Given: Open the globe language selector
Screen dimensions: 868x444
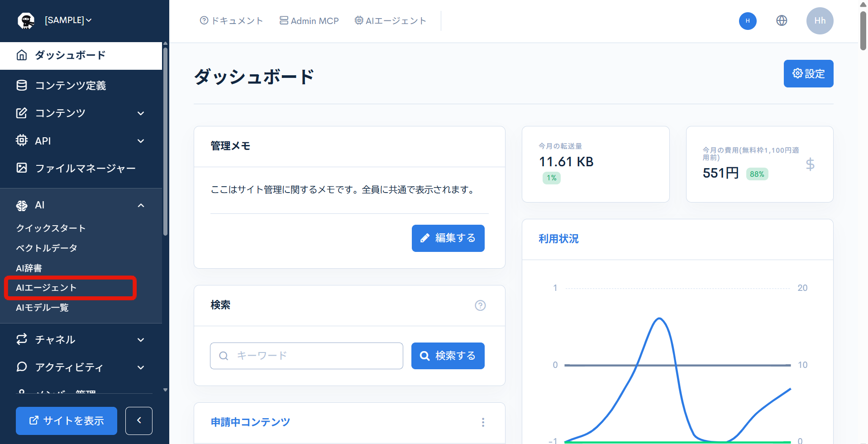Looking at the screenshot, I should pyautogui.click(x=782, y=21).
